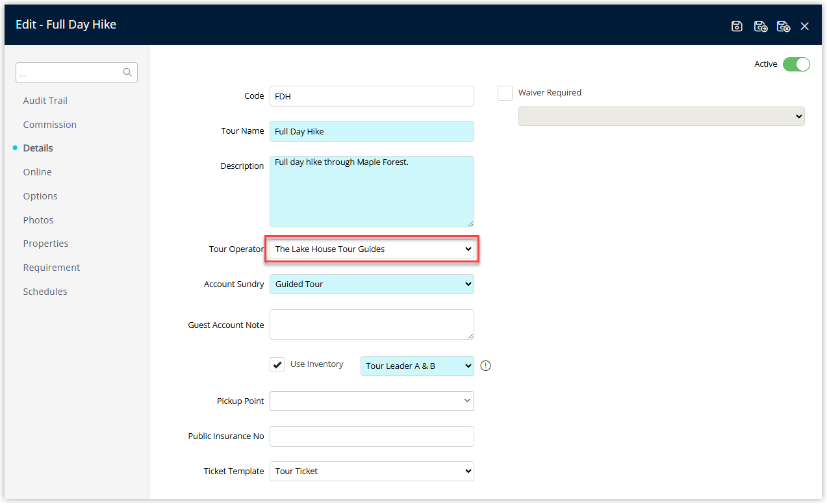This screenshot has width=827, height=504.
Task: Open the Ticket Template dropdown
Action: click(372, 471)
